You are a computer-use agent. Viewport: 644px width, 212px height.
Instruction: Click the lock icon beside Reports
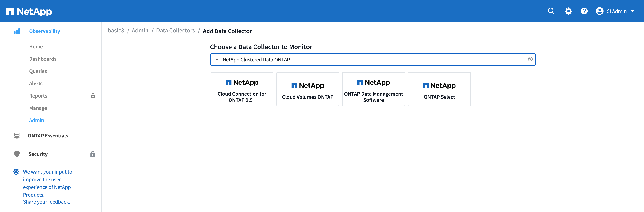pyautogui.click(x=93, y=96)
